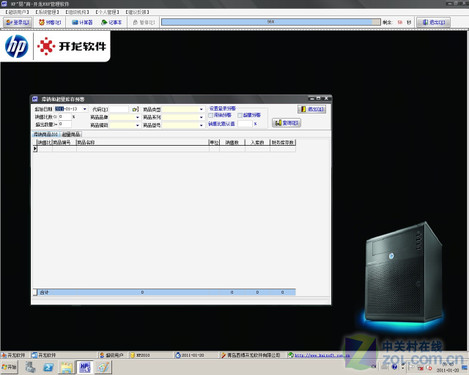Enable the 滞销报警 checkbox
Viewport: 469px width, 375px height.
(x=211, y=115)
